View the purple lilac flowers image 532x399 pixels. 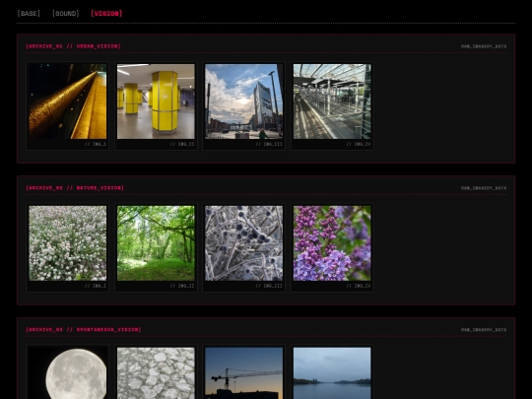pyautogui.click(x=332, y=243)
